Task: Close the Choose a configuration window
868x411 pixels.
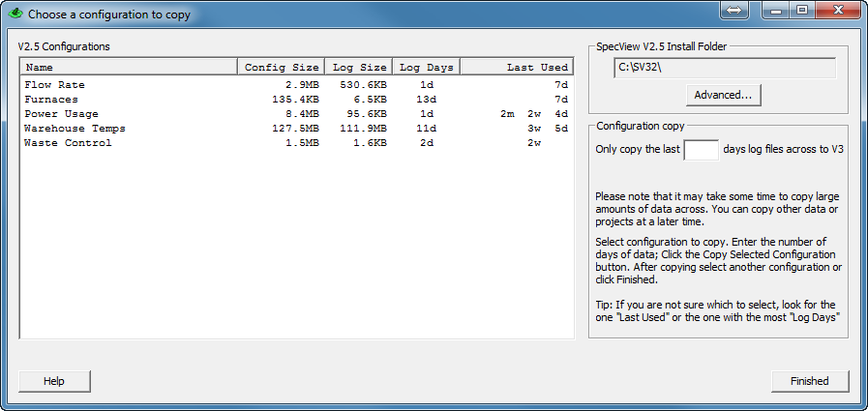Action: tap(838, 10)
